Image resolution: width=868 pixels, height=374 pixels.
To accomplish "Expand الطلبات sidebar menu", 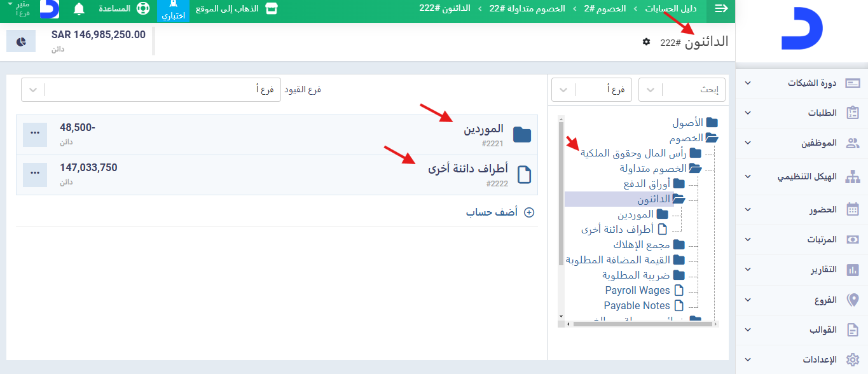I will tap(803, 113).
